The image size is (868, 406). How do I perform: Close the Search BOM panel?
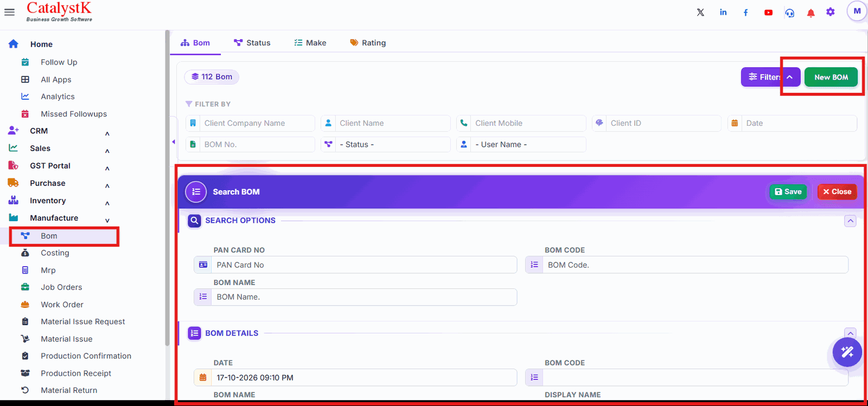pos(837,192)
